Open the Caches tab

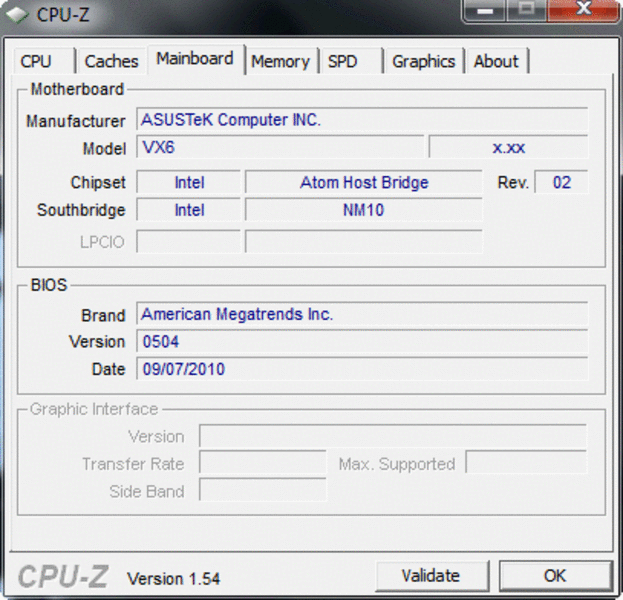coord(112,61)
